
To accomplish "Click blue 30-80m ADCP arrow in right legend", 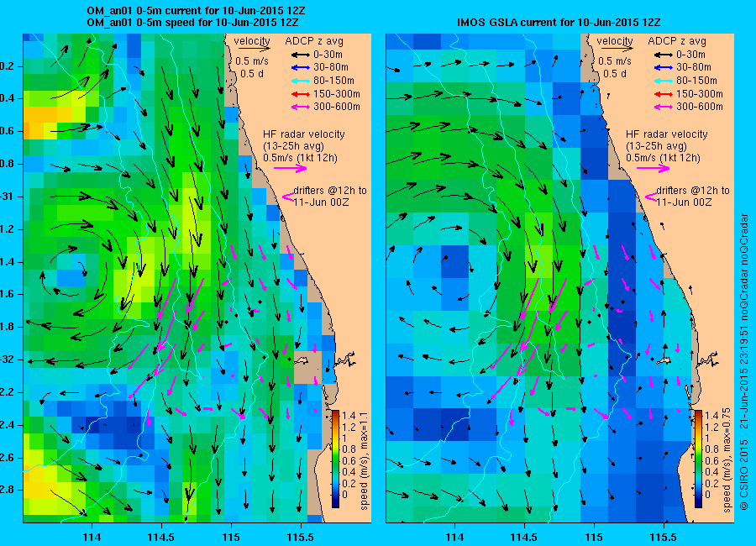I will 664,67.
